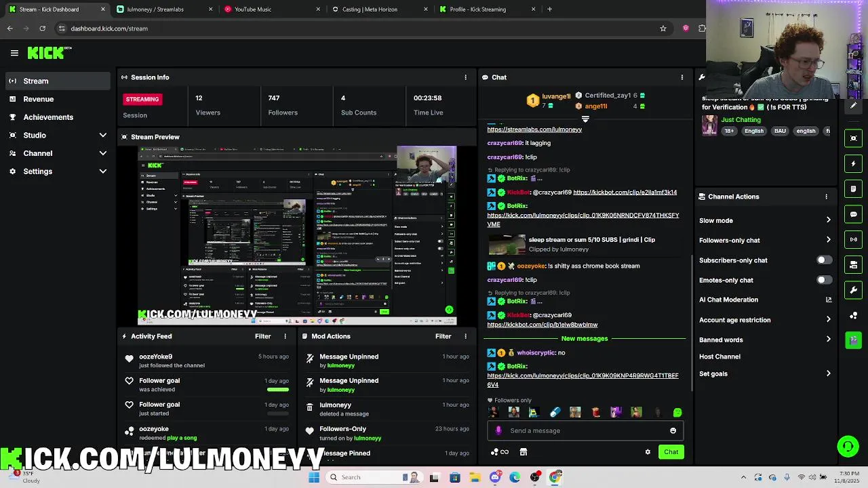
Task: Open the chat settings gear icon
Action: 648,452
